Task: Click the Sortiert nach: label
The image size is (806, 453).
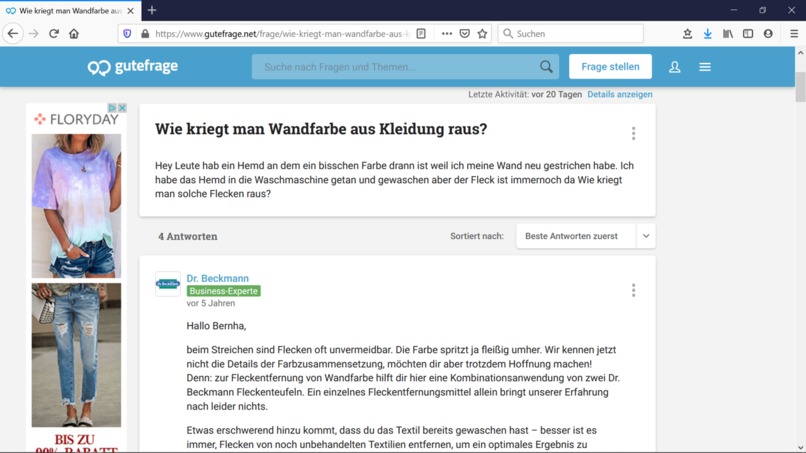Action: pyautogui.click(x=477, y=237)
